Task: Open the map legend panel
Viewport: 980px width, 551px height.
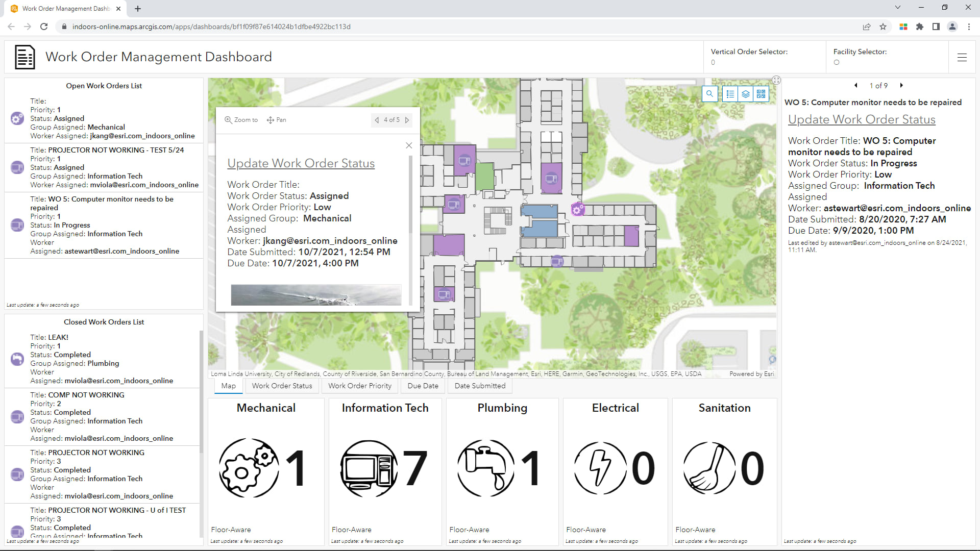Action: point(730,94)
